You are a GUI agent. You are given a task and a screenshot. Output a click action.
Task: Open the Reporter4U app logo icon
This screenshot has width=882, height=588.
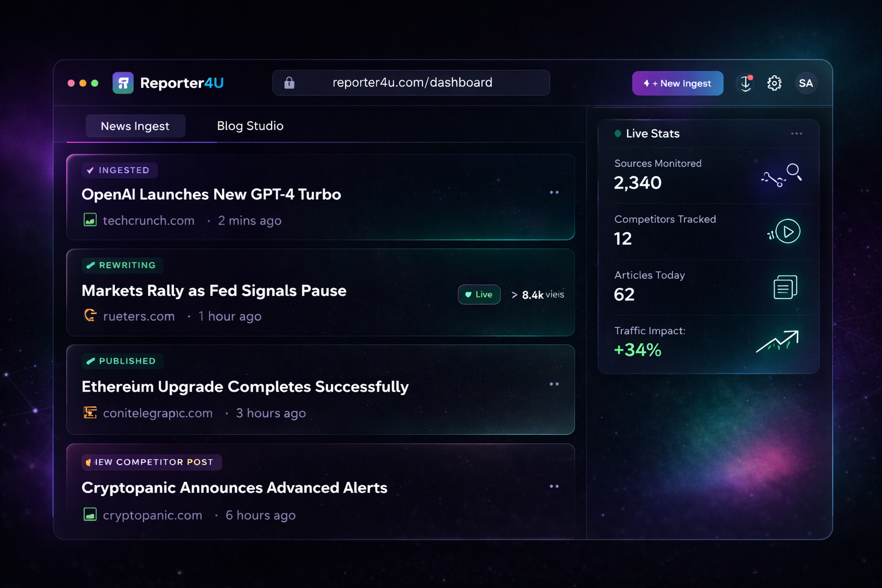pyautogui.click(x=123, y=83)
